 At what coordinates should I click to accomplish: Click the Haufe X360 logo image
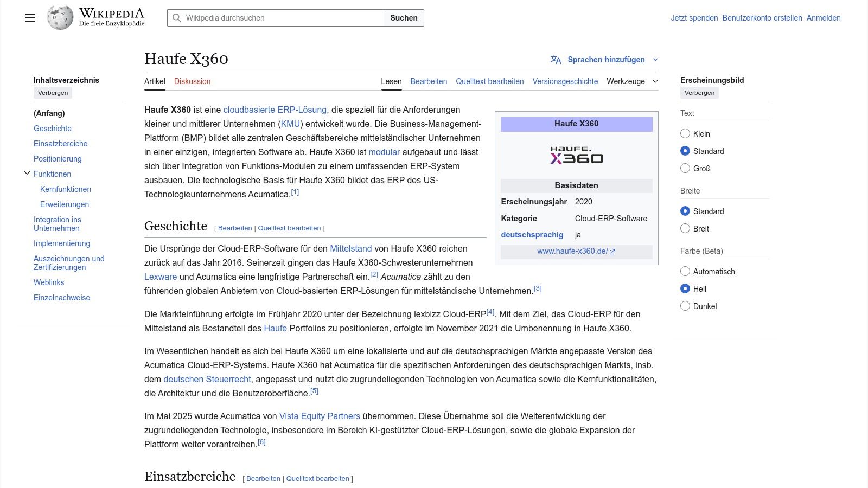pyautogui.click(x=577, y=155)
